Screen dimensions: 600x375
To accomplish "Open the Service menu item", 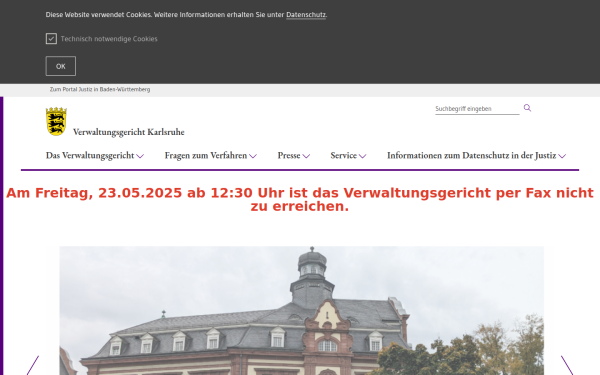I will 344,155.
